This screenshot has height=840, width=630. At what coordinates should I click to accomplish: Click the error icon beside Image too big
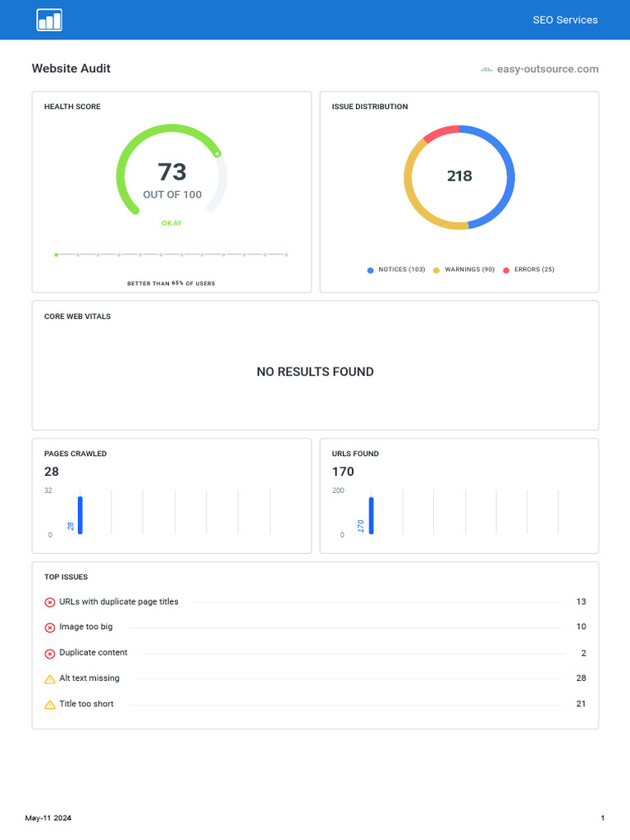pos(50,628)
